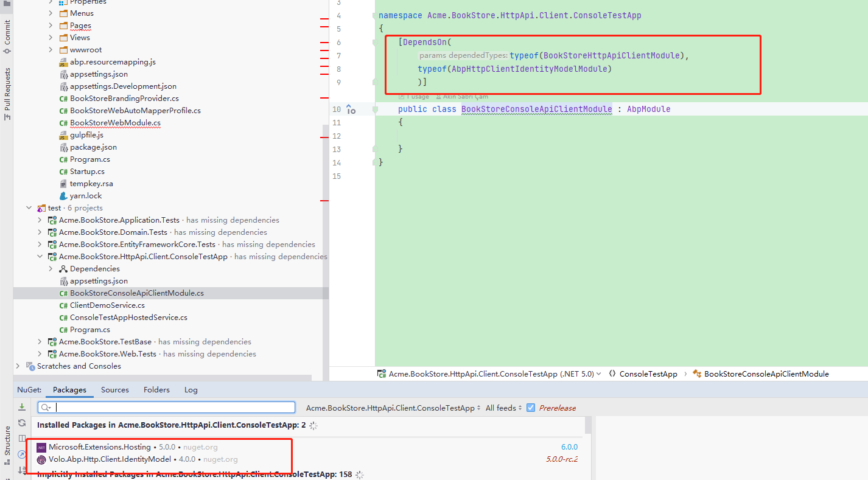Open the Log tab in NuGet panel

(191, 389)
